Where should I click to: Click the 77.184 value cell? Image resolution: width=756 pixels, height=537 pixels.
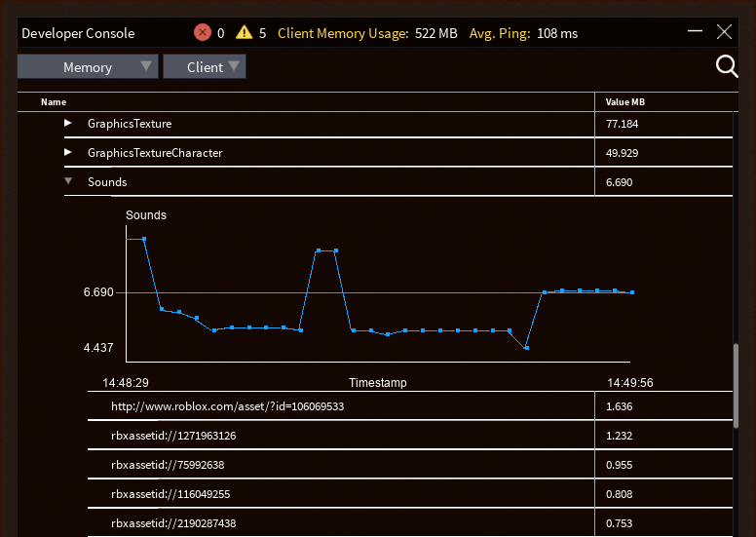pos(622,124)
